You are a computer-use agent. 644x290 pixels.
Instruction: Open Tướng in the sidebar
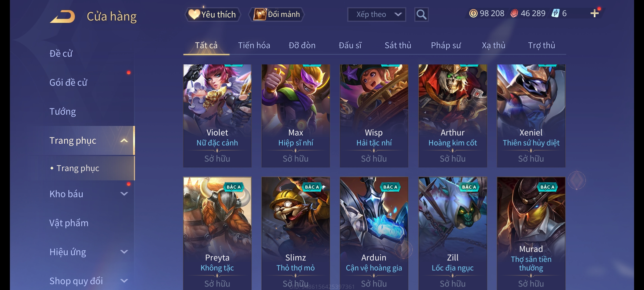[x=63, y=111]
